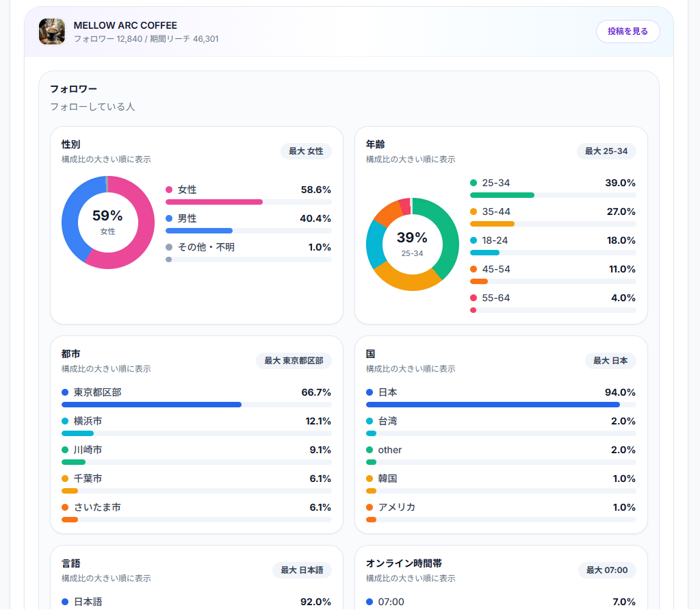Select the さいたま市 city row
This screenshot has height=610, width=700.
click(x=196, y=513)
